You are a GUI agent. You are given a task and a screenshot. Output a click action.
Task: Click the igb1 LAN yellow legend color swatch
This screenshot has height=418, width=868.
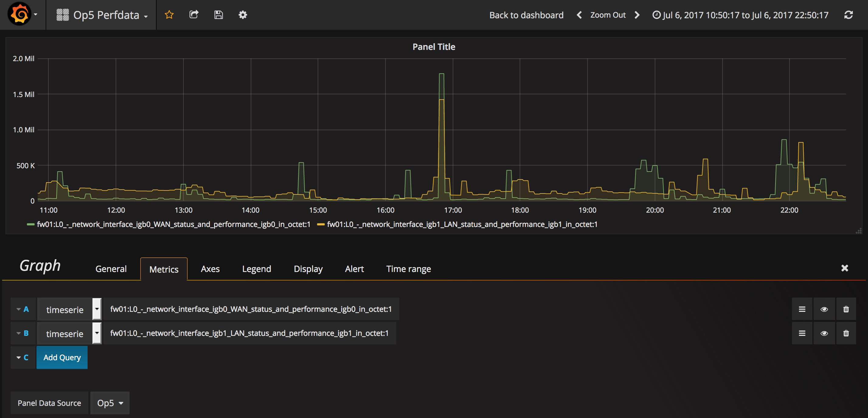(321, 225)
